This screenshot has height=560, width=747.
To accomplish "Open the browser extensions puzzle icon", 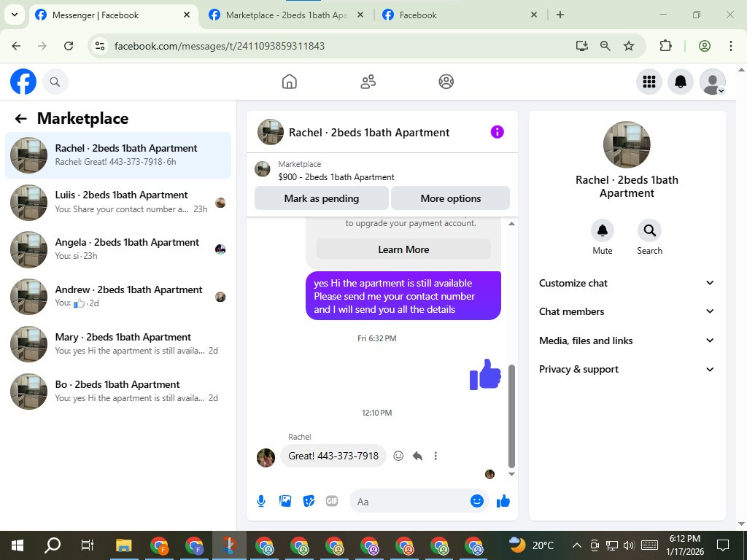I will 665,46.
